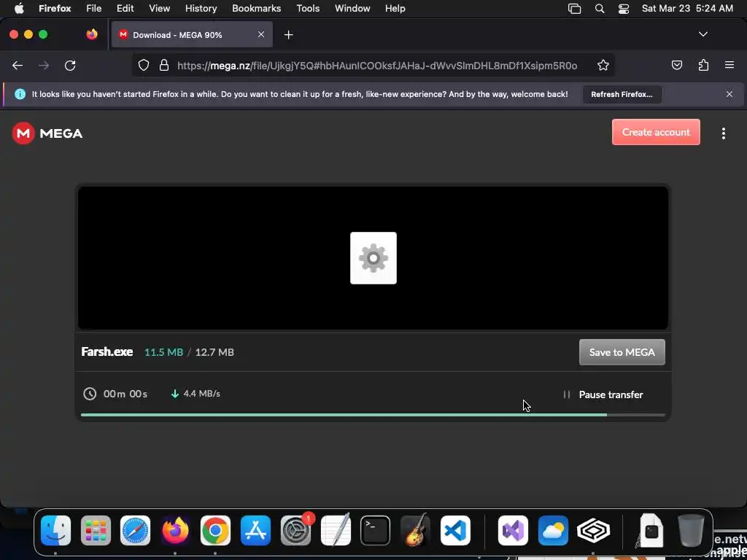747x560 pixels.
Task: Click Firefox icon in the Dock
Action: (175, 531)
